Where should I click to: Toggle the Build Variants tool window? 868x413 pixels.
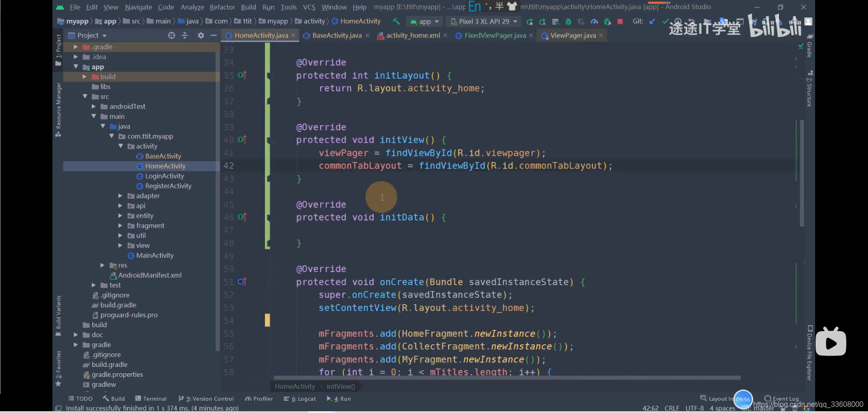(58, 316)
